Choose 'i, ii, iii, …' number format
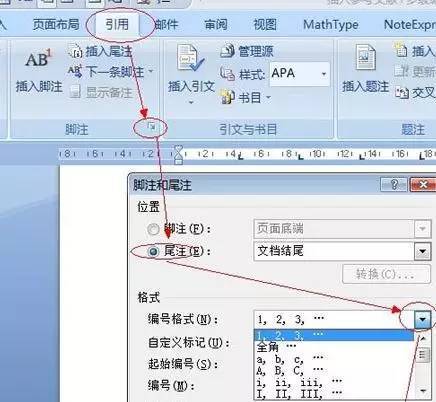This screenshot has width=436, height=402. pyautogui.click(x=334, y=382)
